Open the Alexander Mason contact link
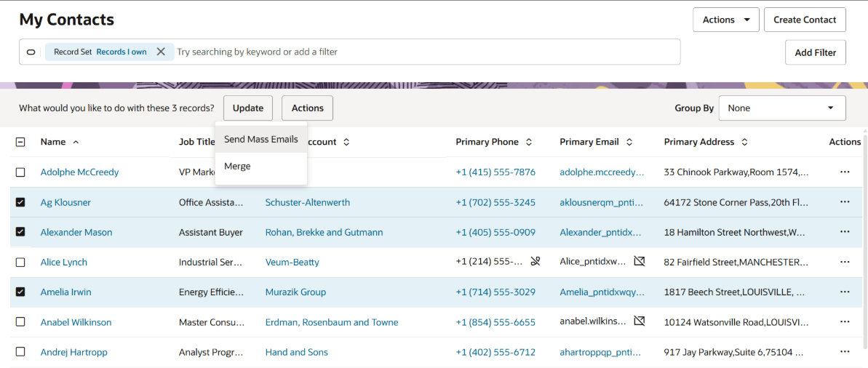The width and height of the screenshot is (868, 368). click(x=76, y=232)
